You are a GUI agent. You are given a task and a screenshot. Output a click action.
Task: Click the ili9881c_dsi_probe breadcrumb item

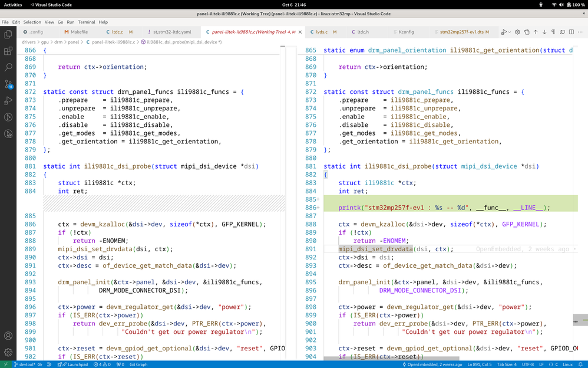(184, 42)
